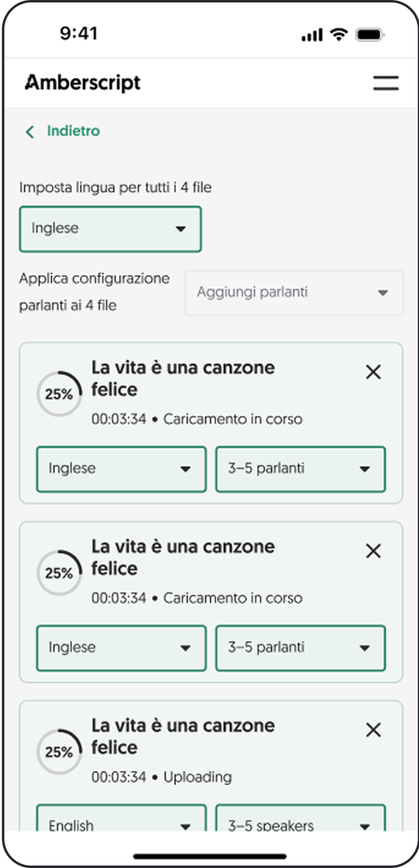The image size is (419, 868).
Task: Open the global language dropdown showing Inglese
Action: [x=110, y=229]
